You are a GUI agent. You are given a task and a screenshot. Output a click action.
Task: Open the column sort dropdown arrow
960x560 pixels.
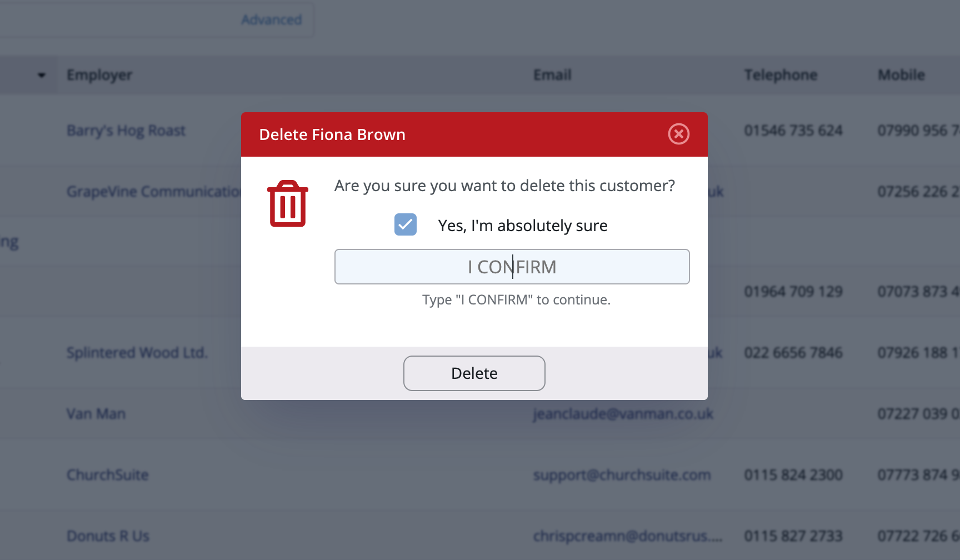(x=42, y=75)
